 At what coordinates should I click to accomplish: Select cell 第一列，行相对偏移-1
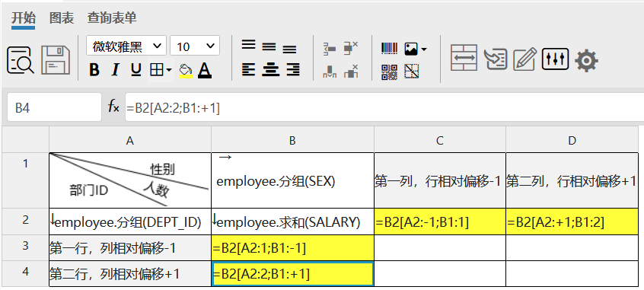tap(440, 180)
